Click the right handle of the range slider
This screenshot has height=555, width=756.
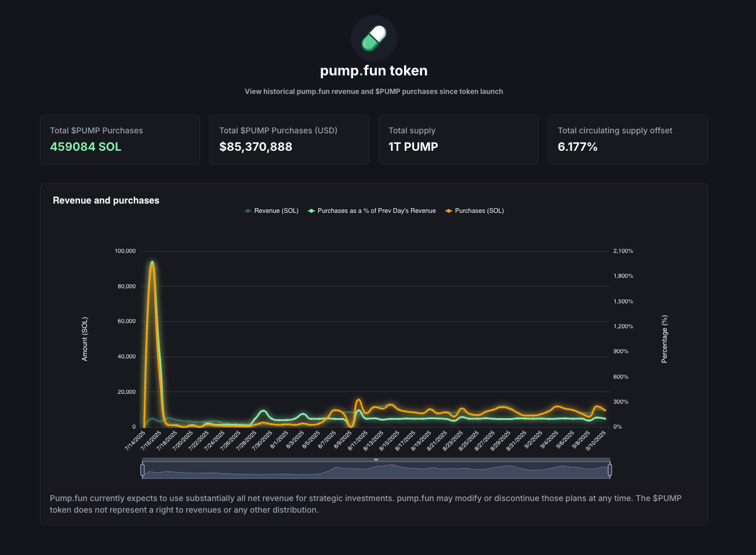(609, 470)
